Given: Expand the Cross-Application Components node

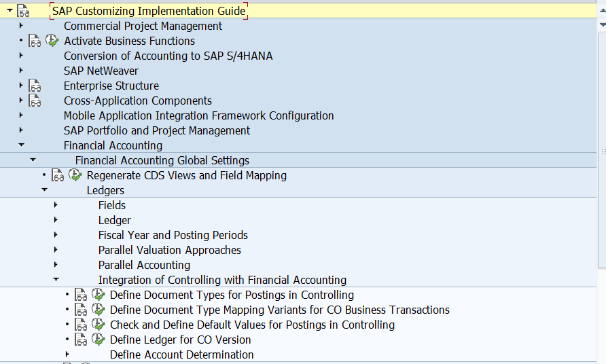Looking at the screenshot, I should pyautogui.click(x=21, y=100).
